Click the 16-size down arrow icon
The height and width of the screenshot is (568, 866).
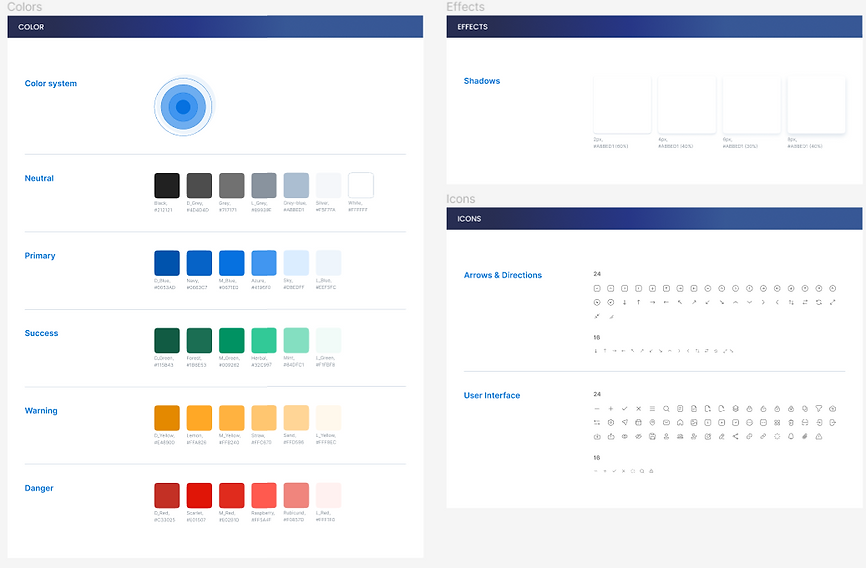[x=596, y=351]
